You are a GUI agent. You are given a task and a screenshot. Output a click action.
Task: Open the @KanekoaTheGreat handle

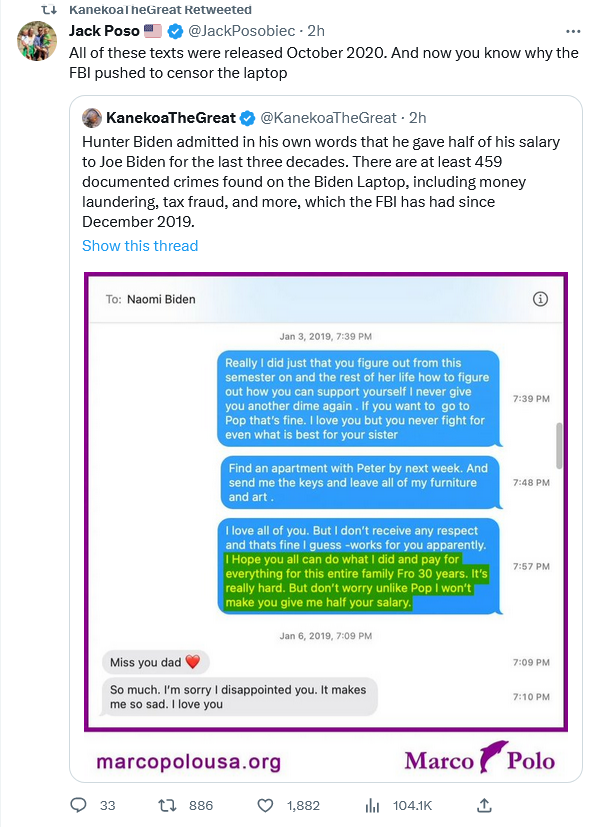pyautogui.click(x=328, y=118)
